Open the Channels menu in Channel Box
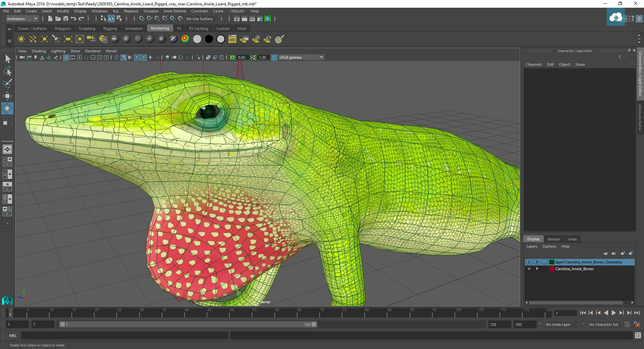The width and height of the screenshot is (644, 349). tap(534, 64)
